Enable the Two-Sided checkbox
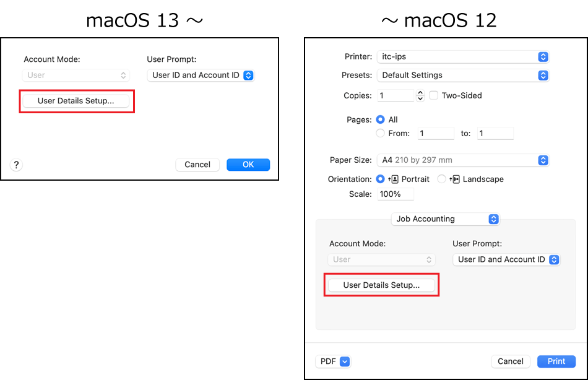The height and width of the screenshot is (380, 588). pos(434,95)
